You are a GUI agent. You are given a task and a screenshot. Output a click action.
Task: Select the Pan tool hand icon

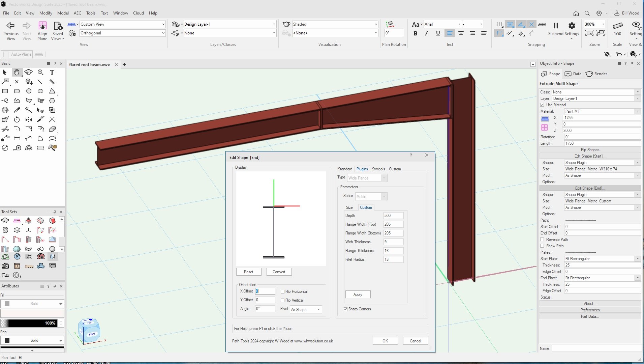pos(17,72)
